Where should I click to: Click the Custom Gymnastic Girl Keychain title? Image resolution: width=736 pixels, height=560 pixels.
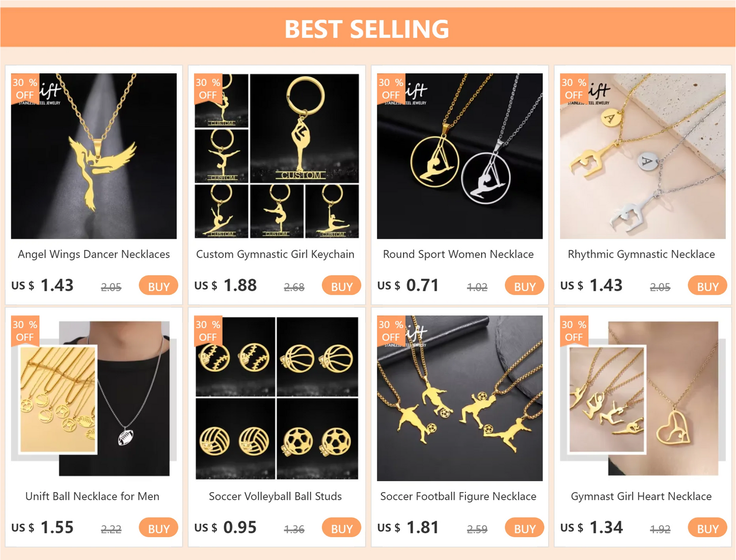pyautogui.click(x=275, y=255)
